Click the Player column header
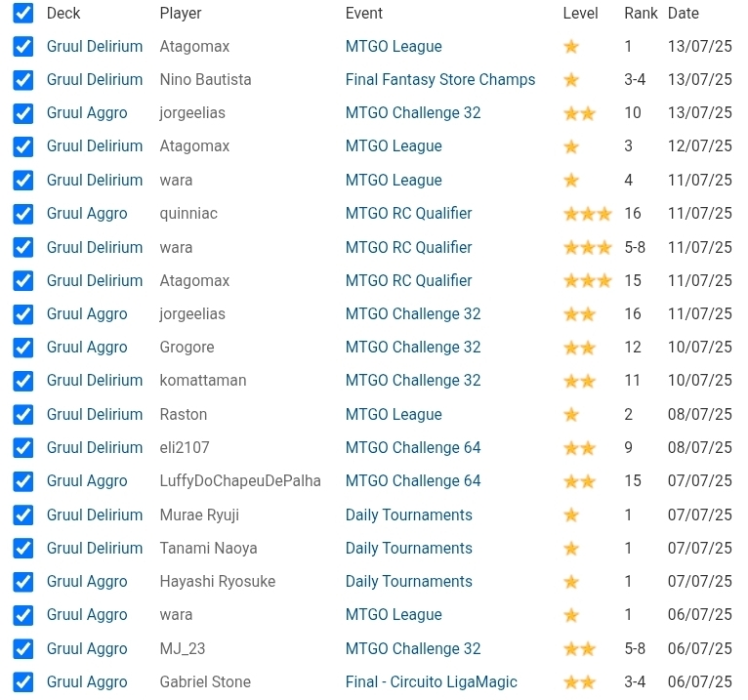 (x=181, y=14)
